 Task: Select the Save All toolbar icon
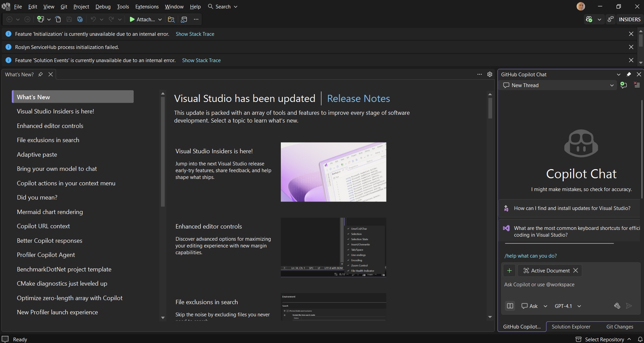point(80,19)
